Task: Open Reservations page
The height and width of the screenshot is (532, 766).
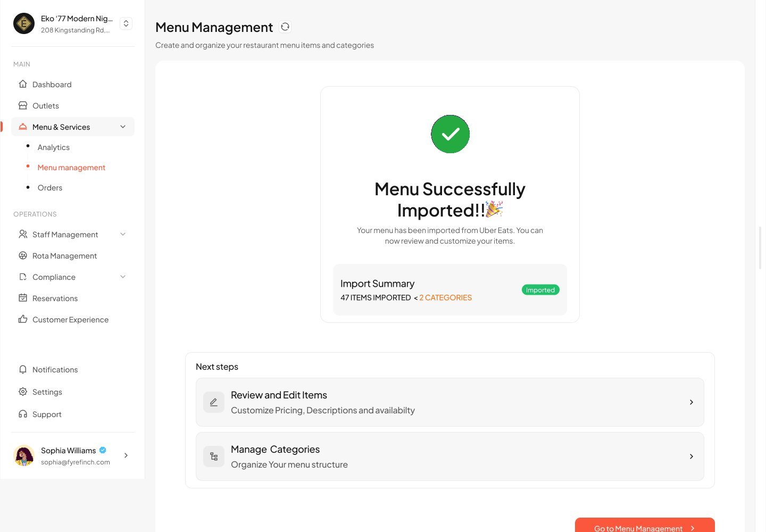Action: [73, 298]
